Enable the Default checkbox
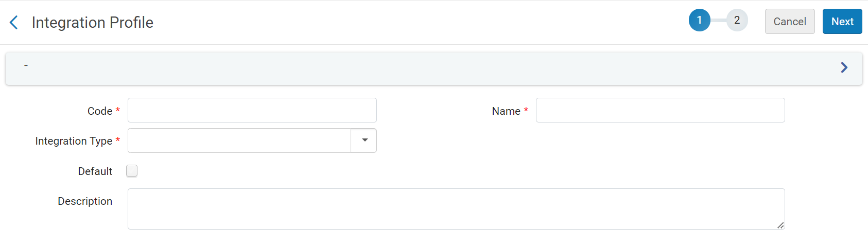Screen dimensions: 868x245 pyautogui.click(x=132, y=171)
